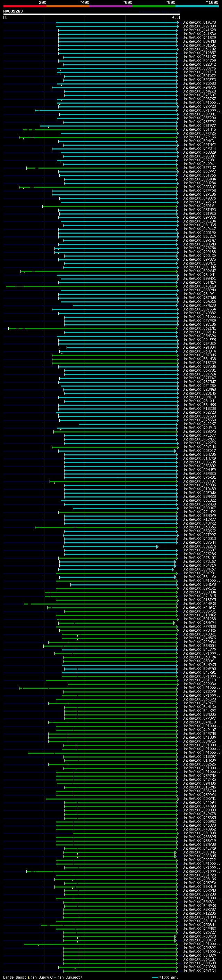Select hit label UniRef100_C0S685
222x980 pixels.
pyautogui.click(x=199, y=462)
